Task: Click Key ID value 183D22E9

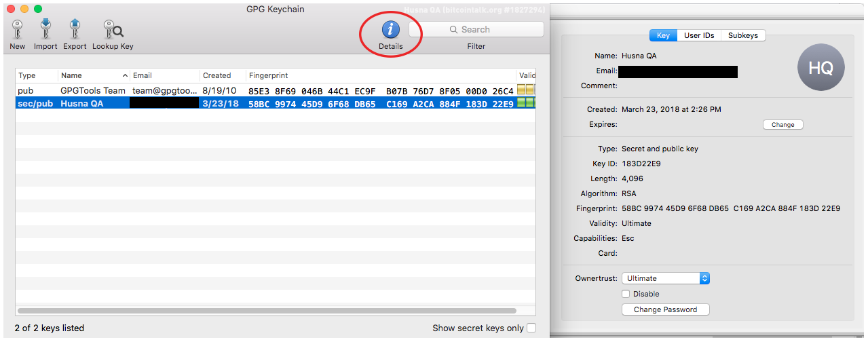Action: tap(642, 164)
